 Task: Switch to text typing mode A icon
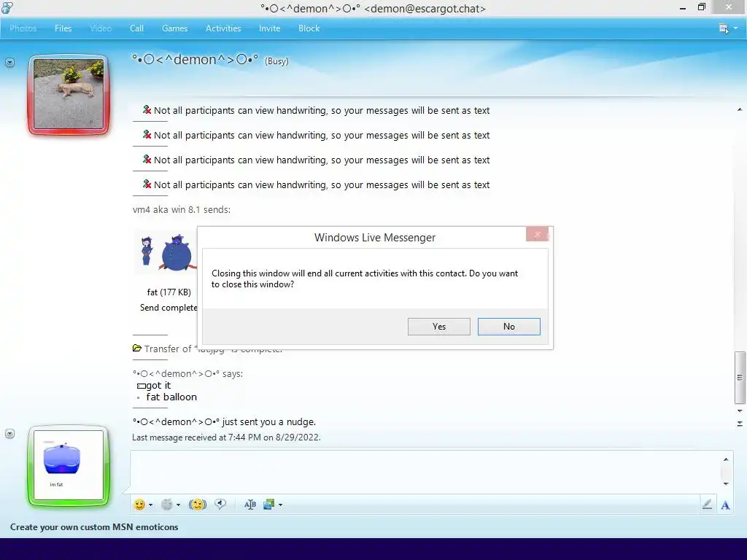coord(725,505)
